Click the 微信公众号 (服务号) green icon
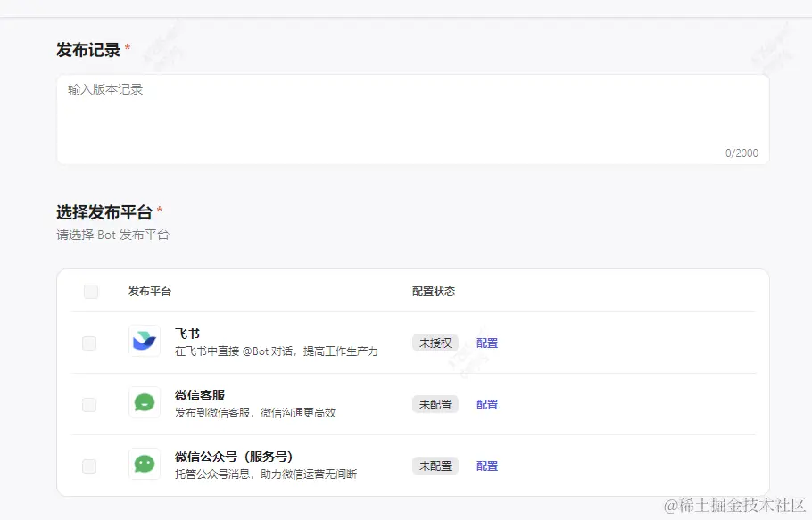The width and height of the screenshot is (812, 520). (145, 464)
